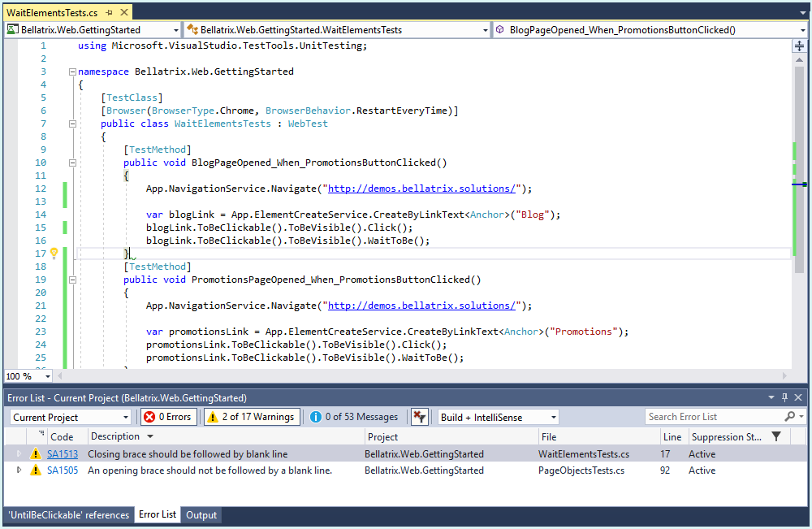Open the demos.bellatrix.solutions link on line 12
812x529 pixels.
pos(421,189)
